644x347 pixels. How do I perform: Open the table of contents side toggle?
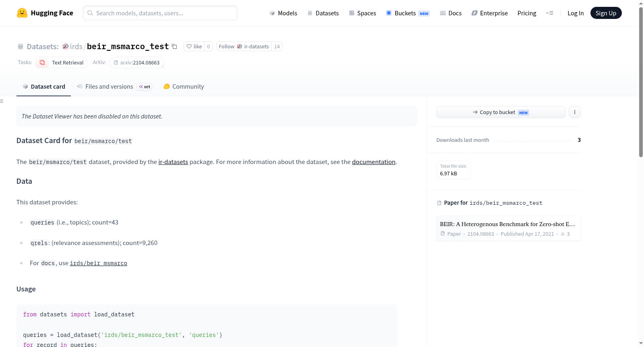click(x=2, y=101)
